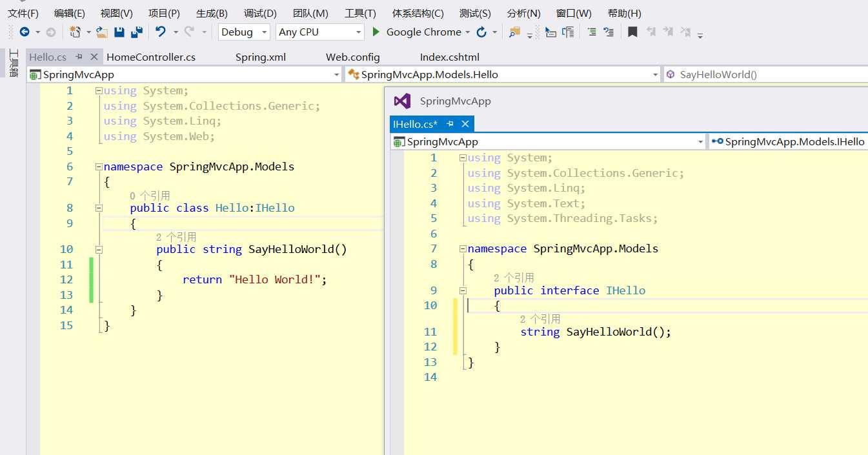Click '2 个引用' above interface IHello

tap(514, 278)
